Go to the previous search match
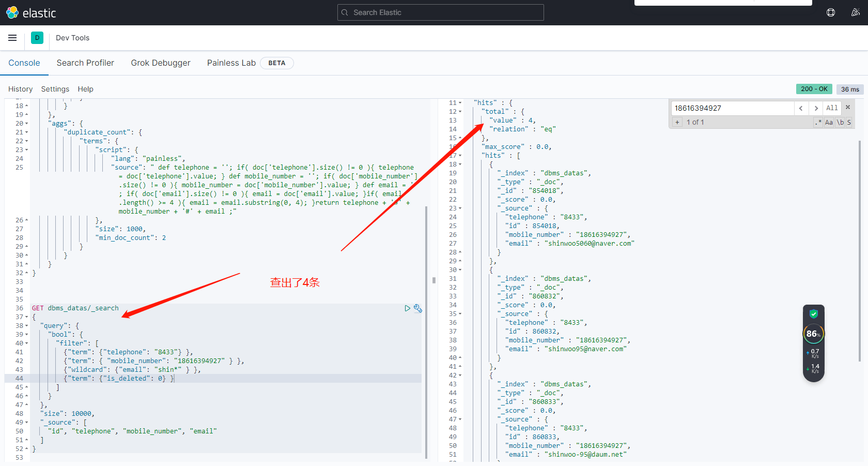Viewport: 868px width, 466px height. [801, 108]
